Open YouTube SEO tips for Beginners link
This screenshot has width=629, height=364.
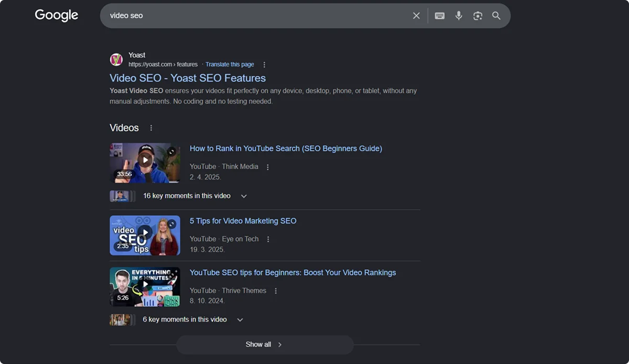point(293,273)
